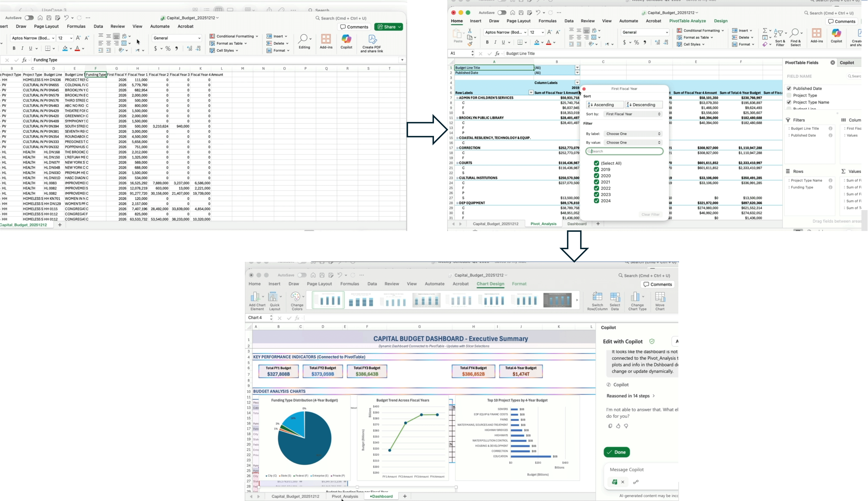This screenshot has width=868, height=501.
Task: Click the Save disk icon in the Dashboard window
Action: (322, 275)
